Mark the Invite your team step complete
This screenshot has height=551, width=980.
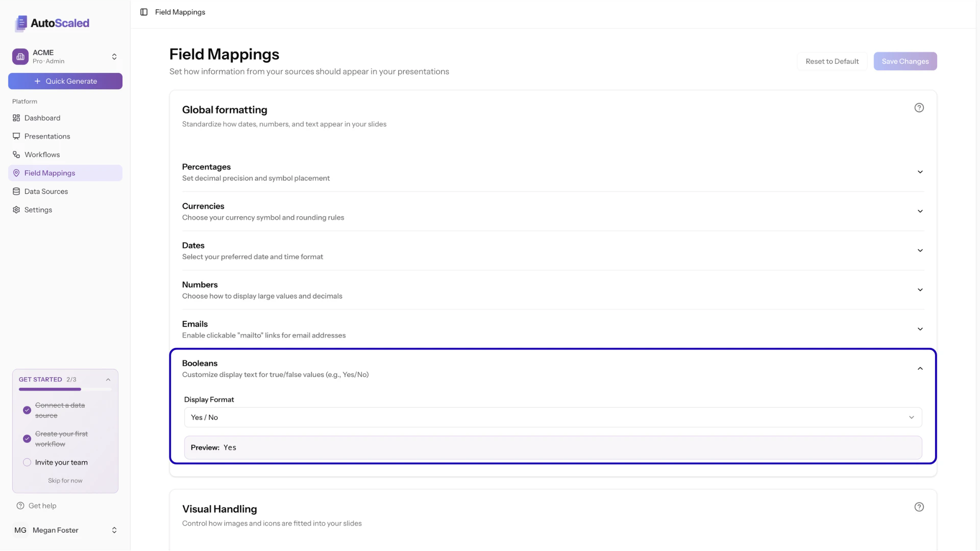27,462
